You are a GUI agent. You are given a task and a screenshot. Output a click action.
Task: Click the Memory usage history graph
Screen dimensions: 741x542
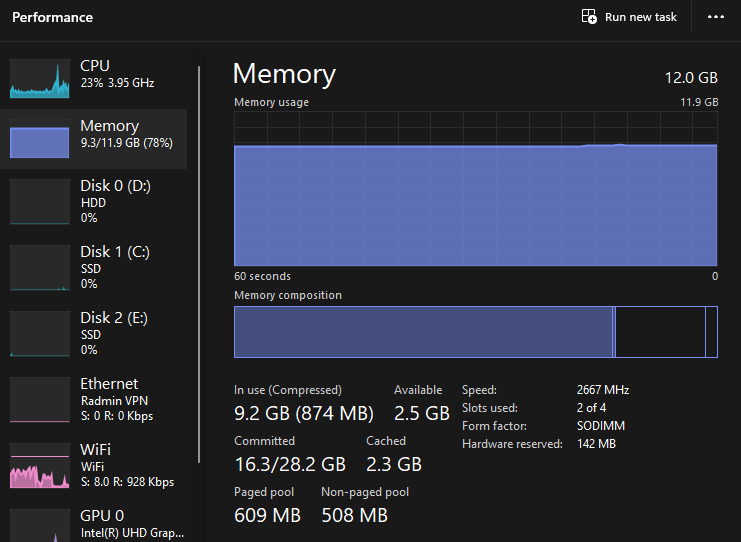point(475,190)
